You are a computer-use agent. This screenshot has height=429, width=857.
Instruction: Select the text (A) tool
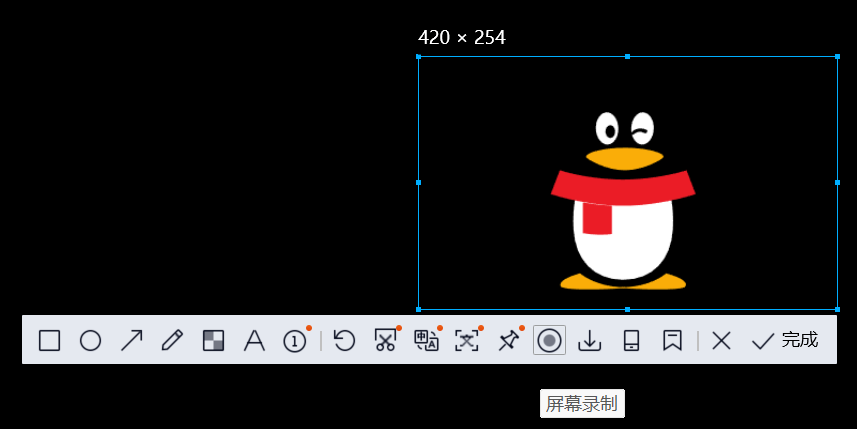point(254,340)
